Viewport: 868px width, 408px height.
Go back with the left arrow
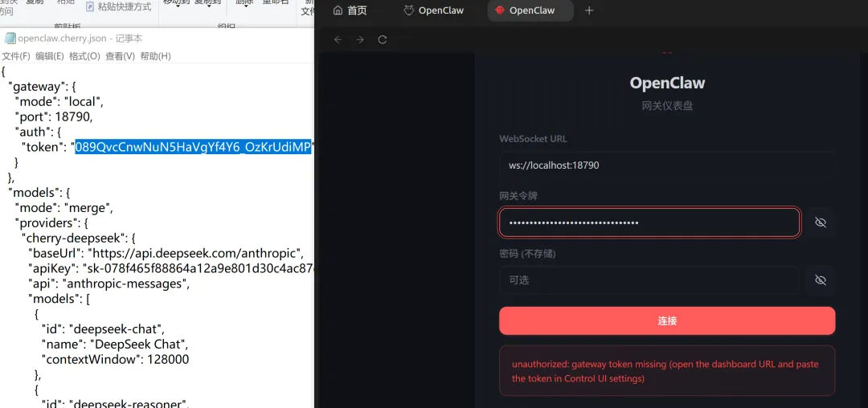point(338,39)
